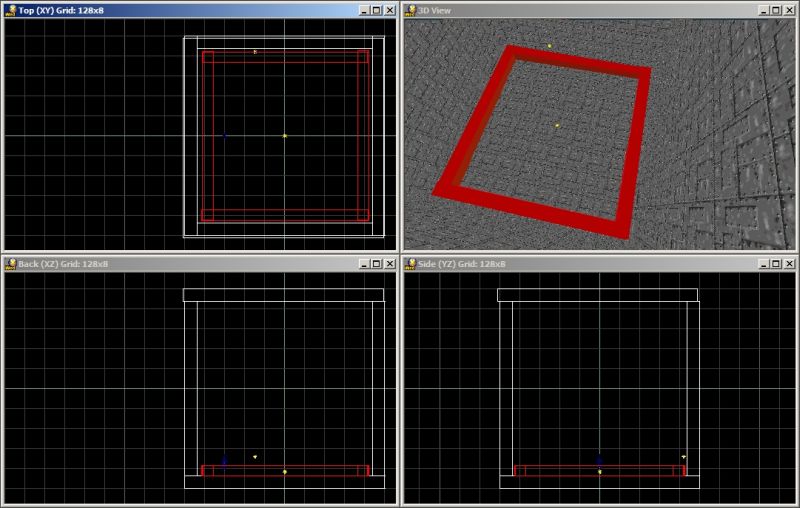Pick the blue entity in Side (YZ) view
800x508 pixels.
click(x=599, y=460)
